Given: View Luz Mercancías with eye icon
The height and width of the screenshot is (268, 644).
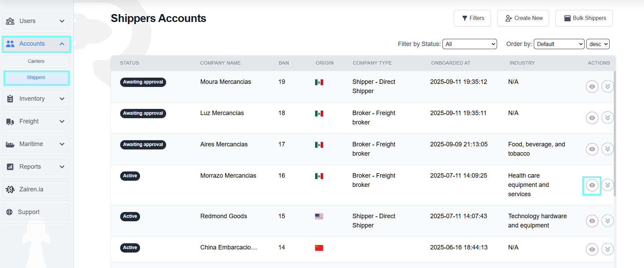Looking at the screenshot, I should 592,118.
